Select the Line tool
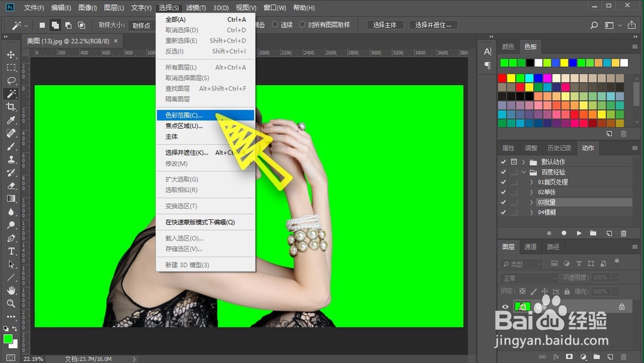644x363 pixels. (11, 277)
